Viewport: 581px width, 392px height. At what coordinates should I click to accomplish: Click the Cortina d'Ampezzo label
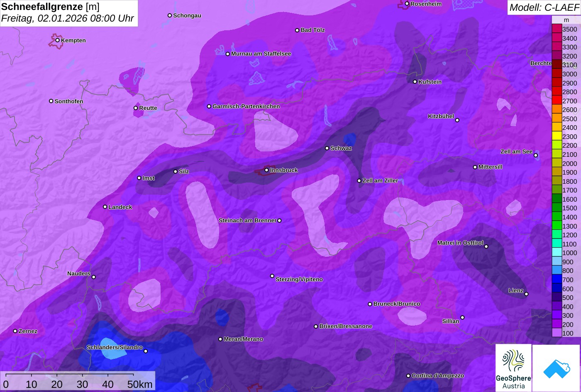438,375
